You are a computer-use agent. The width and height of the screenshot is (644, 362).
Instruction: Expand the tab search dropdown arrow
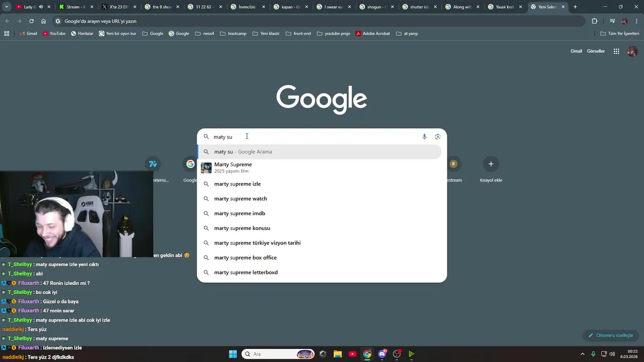point(7,7)
